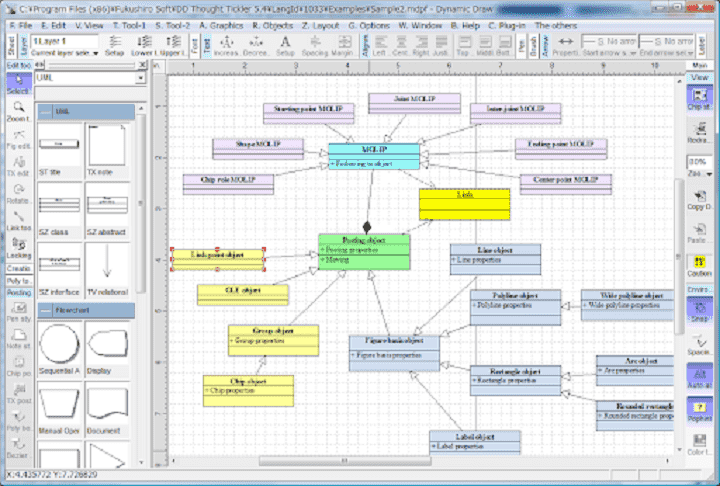Open the Z. Layout menu
Screen dimensions: 720x486
click(x=320, y=25)
